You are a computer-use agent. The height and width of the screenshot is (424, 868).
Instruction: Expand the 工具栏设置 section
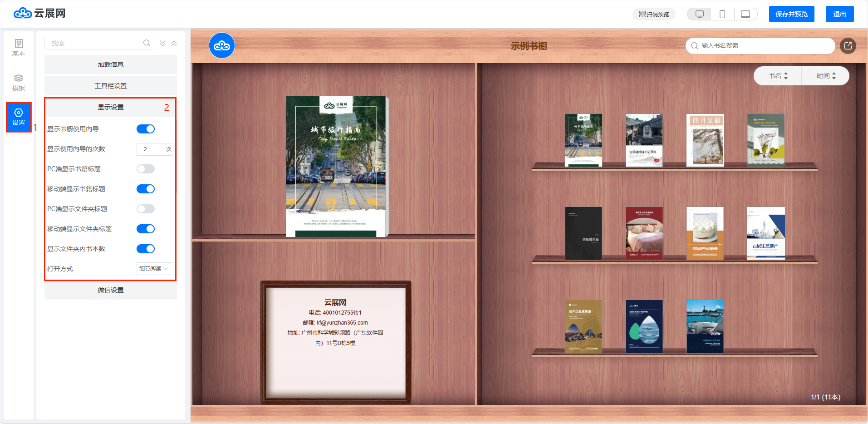tap(111, 86)
